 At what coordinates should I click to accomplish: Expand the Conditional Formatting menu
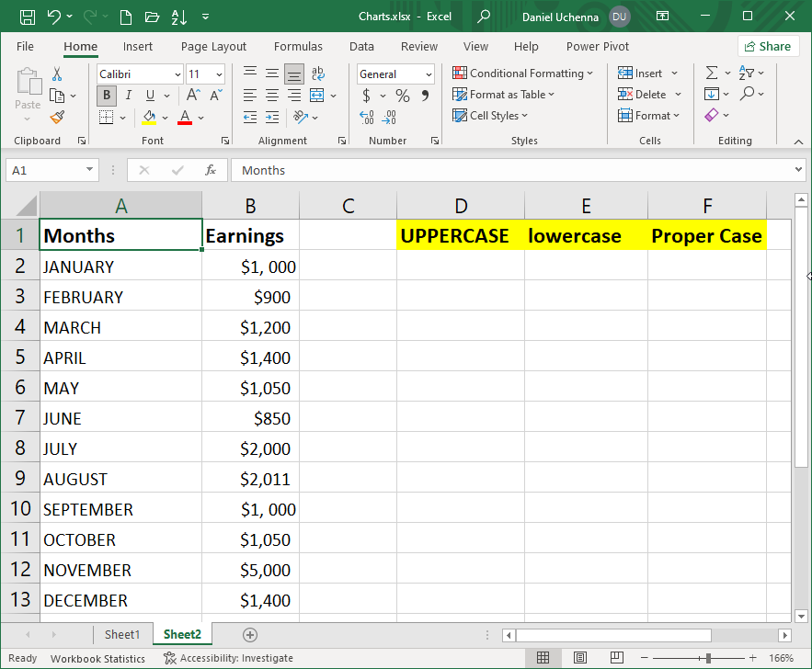(522, 74)
